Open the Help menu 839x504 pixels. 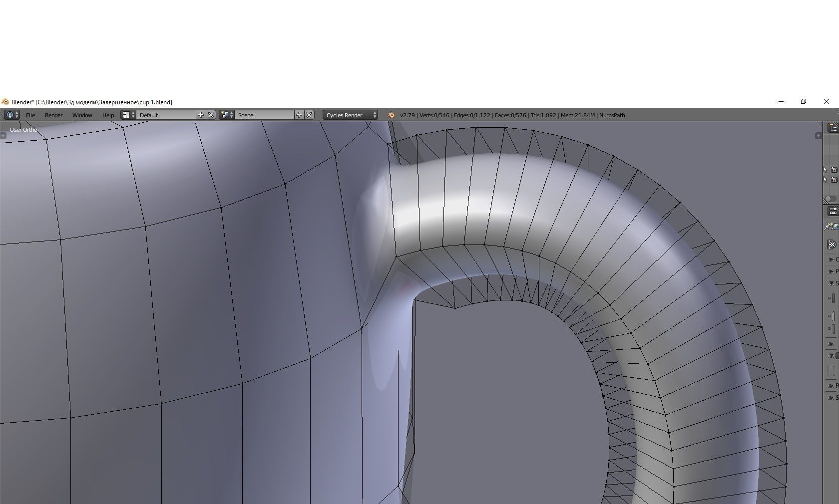(x=108, y=115)
